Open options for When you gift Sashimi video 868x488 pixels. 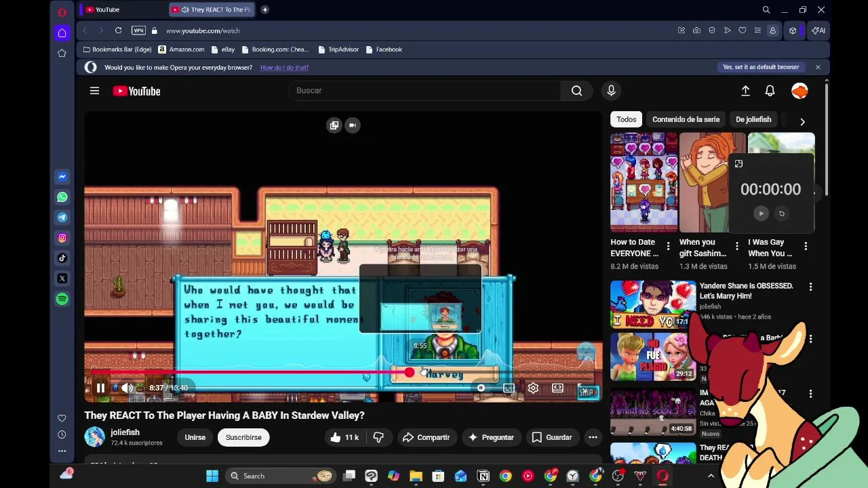pyautogui.click(x=736, y=247)
